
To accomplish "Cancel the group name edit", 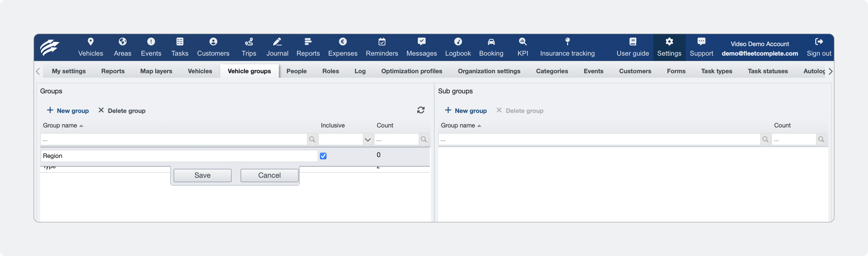I will point(269,176).
